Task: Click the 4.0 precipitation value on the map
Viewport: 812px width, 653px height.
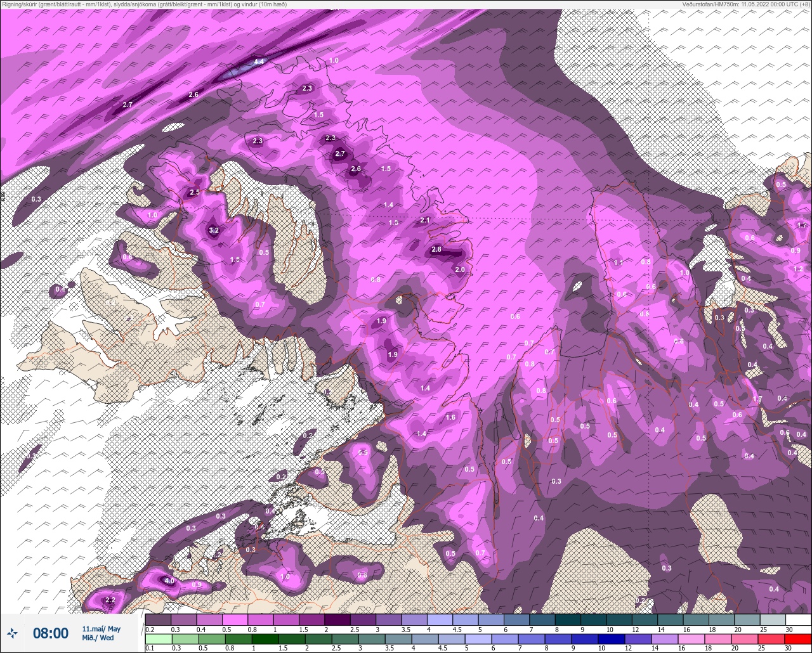Action: [169, 581]
